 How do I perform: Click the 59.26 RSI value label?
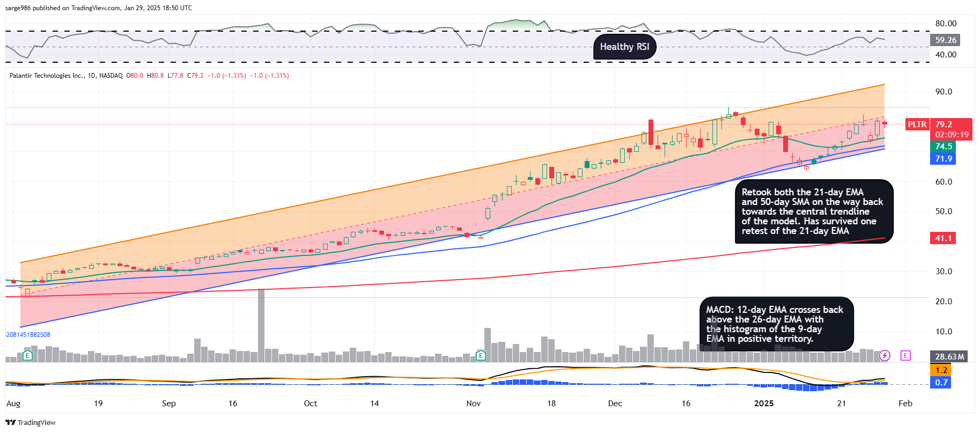tap(946, 40)
